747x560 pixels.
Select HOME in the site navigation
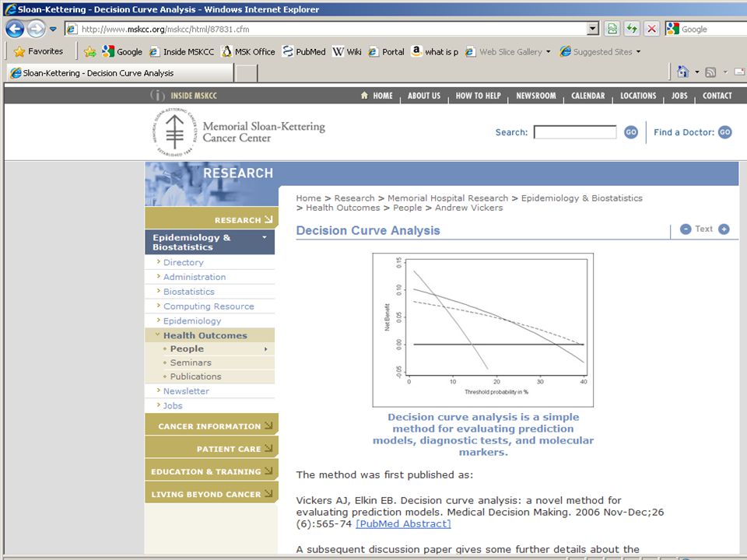pos(377,96)
